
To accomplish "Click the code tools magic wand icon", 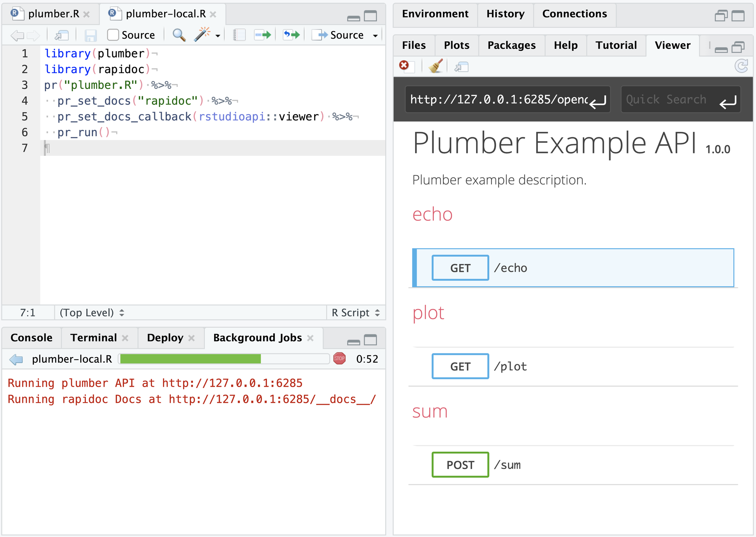I will (202, 35).
